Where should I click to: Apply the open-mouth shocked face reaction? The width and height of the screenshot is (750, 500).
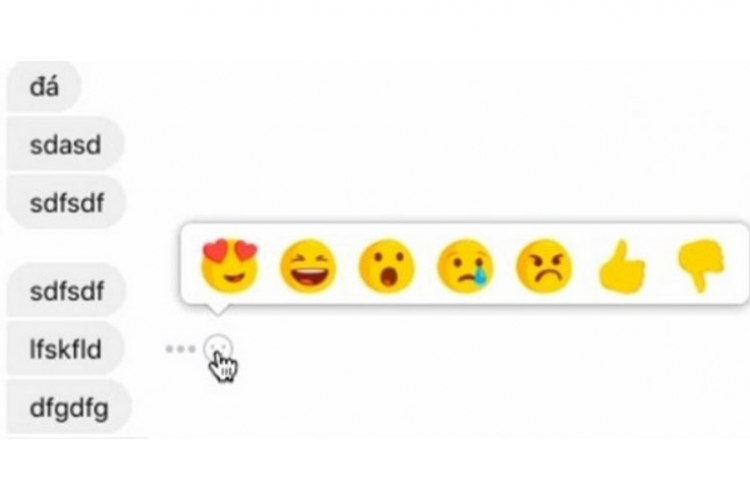(x=386, y=266)
